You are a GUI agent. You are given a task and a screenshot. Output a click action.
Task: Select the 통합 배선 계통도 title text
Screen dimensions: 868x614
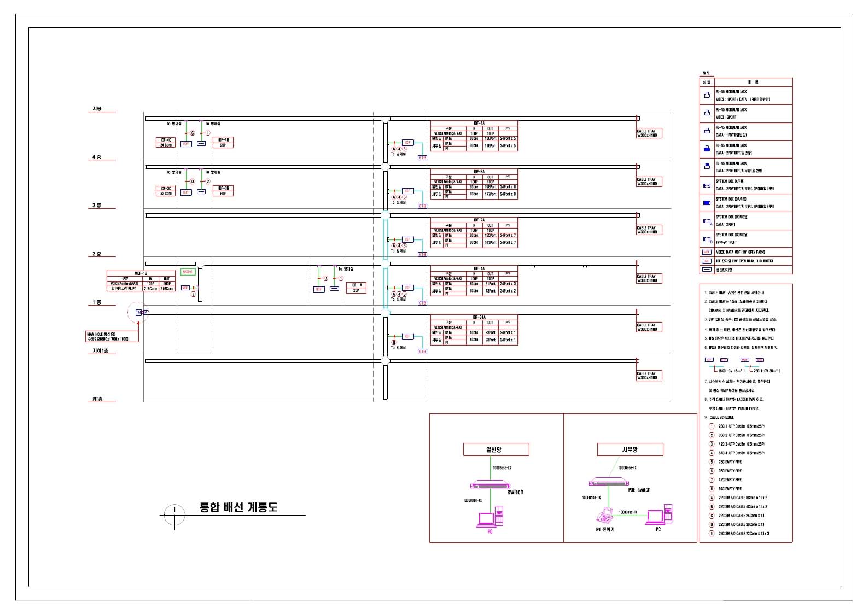coord(238,507)
